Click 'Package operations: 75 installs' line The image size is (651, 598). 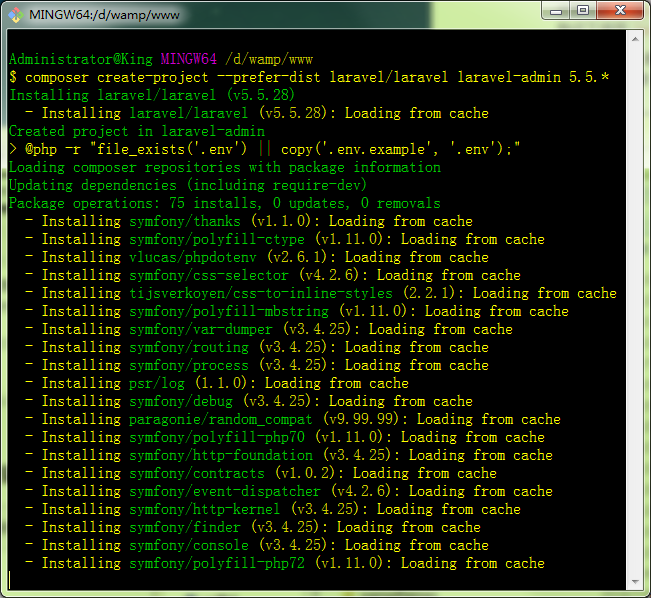click(225, 203)
